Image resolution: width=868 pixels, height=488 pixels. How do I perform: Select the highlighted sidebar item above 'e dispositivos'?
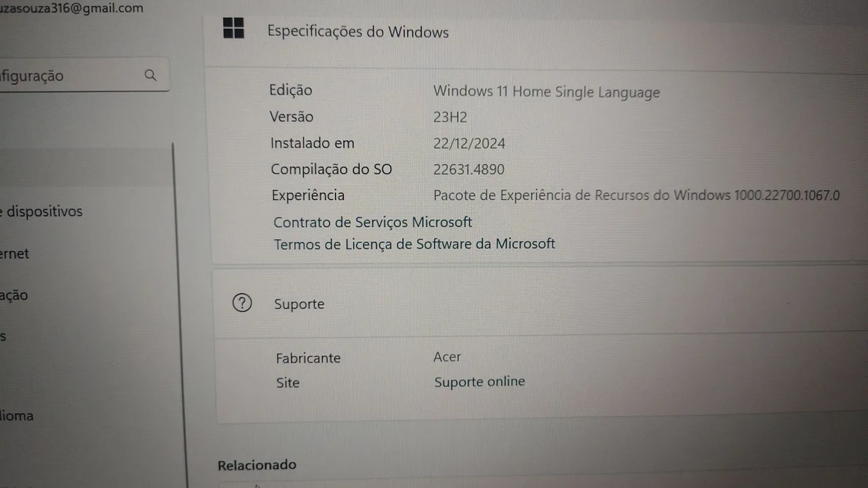[86, 169]
